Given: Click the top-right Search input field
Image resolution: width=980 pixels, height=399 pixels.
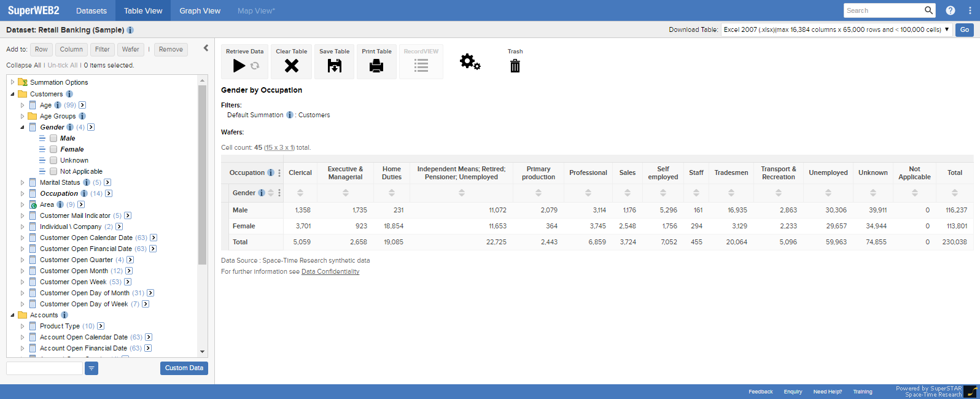Looking at the screenshot, I should click(883, 10).
